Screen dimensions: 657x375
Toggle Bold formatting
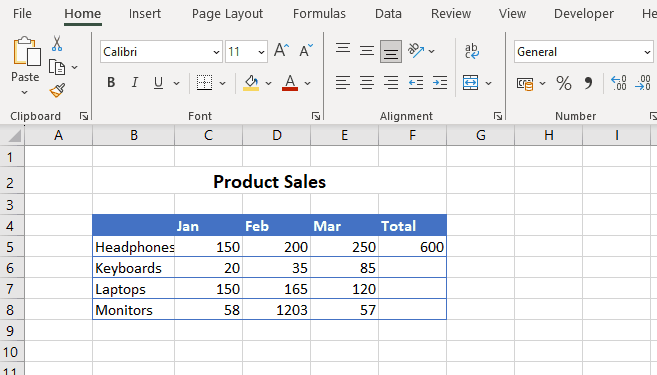click(x=111, y=83)
